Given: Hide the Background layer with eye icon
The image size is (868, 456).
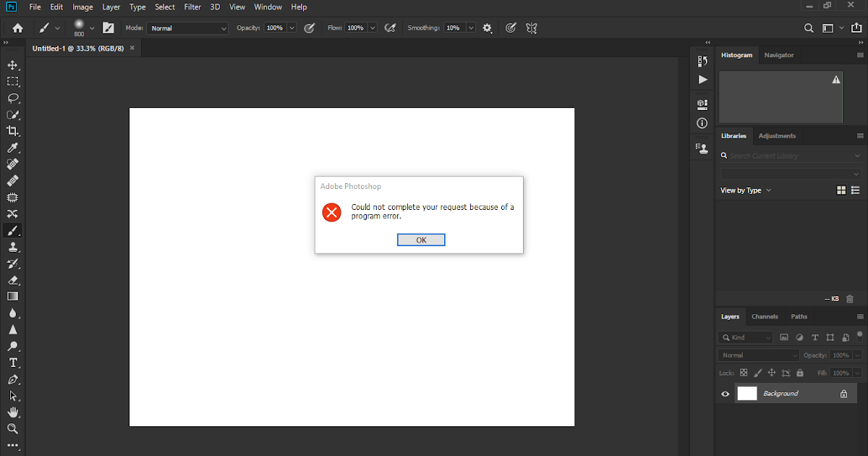Looking at the screenshot, I should (726, 394).
